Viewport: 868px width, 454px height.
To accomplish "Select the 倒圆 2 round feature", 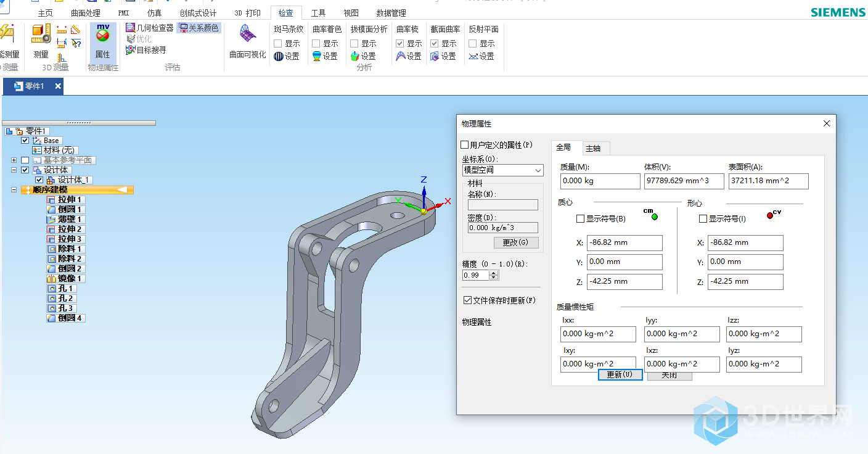I will coord(65,269).
